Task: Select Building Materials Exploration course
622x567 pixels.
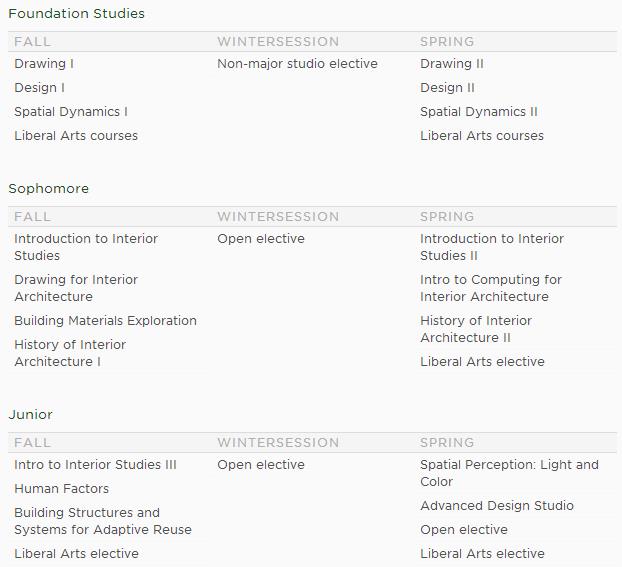Action: point(105,321)
